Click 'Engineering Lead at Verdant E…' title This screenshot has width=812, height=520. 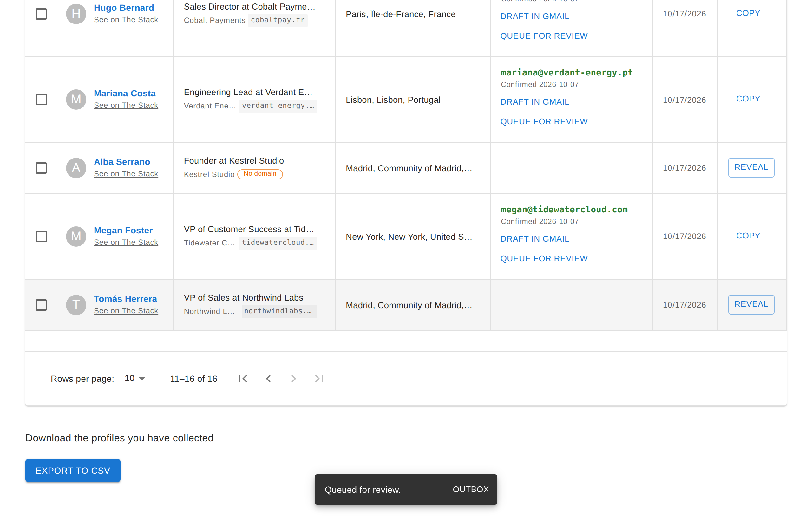coord(248,92)
